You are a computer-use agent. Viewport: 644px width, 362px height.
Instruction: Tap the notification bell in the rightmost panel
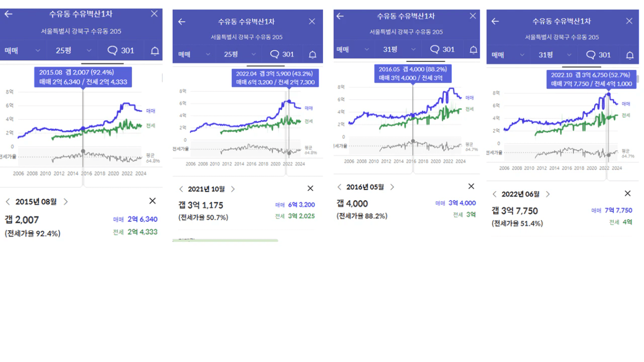[630, 55]
